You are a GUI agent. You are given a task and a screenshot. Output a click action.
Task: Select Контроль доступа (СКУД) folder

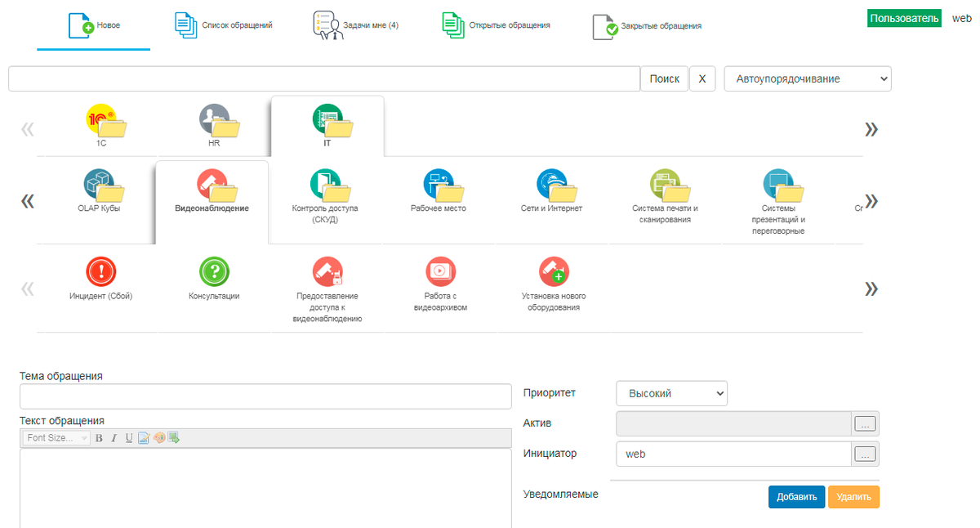(325, 196)
